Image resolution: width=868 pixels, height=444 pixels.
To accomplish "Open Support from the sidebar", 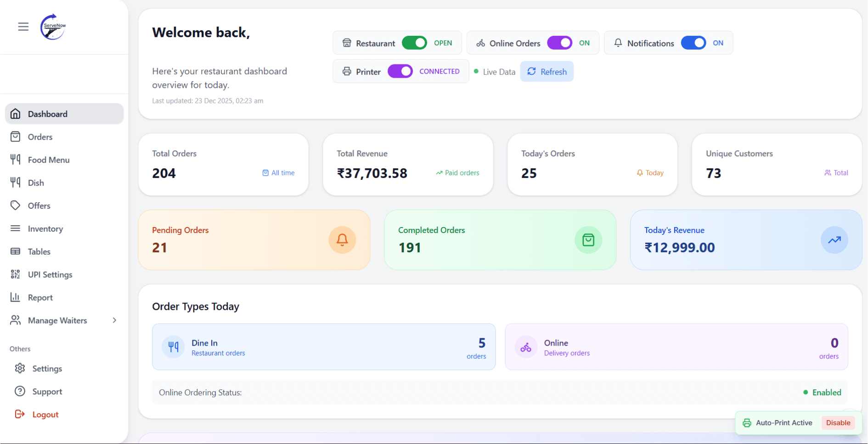I will pos(47,391).
